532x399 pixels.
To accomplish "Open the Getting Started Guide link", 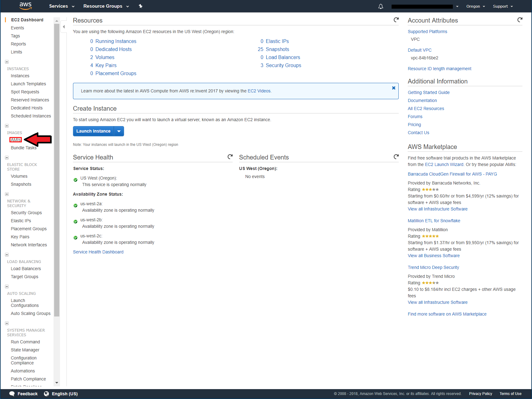I will coord(429,92).
